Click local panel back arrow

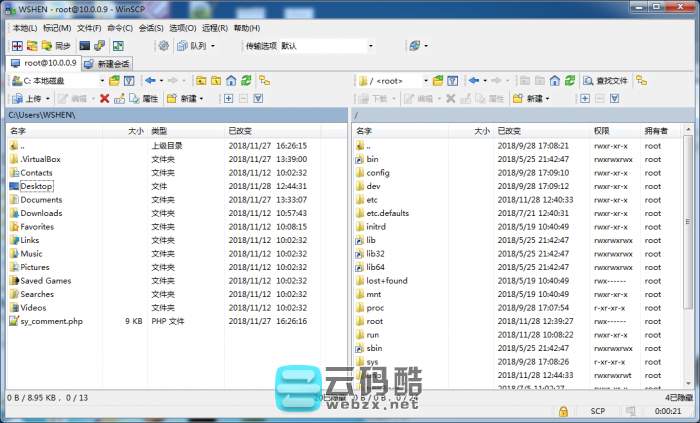tap(150, 81)
